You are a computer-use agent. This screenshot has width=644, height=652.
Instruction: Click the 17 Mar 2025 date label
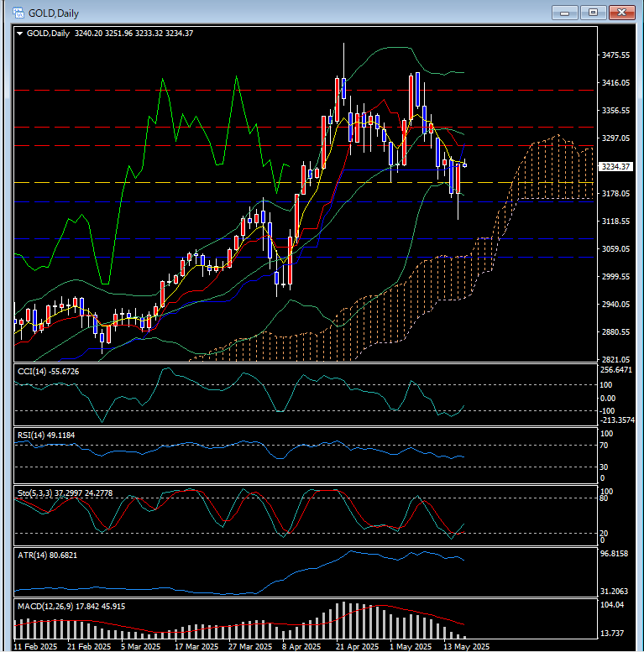[196, 647]
